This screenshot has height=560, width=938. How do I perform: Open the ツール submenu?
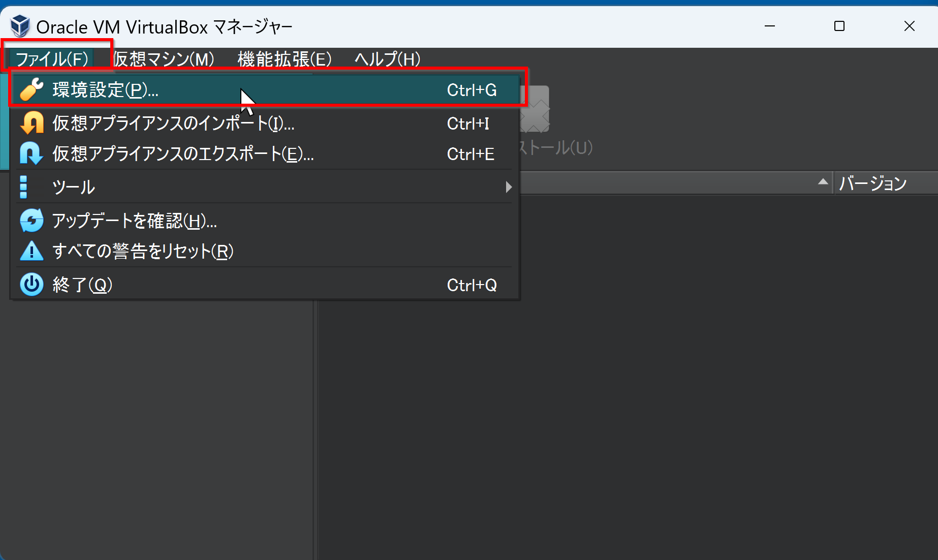pos(265,187)
